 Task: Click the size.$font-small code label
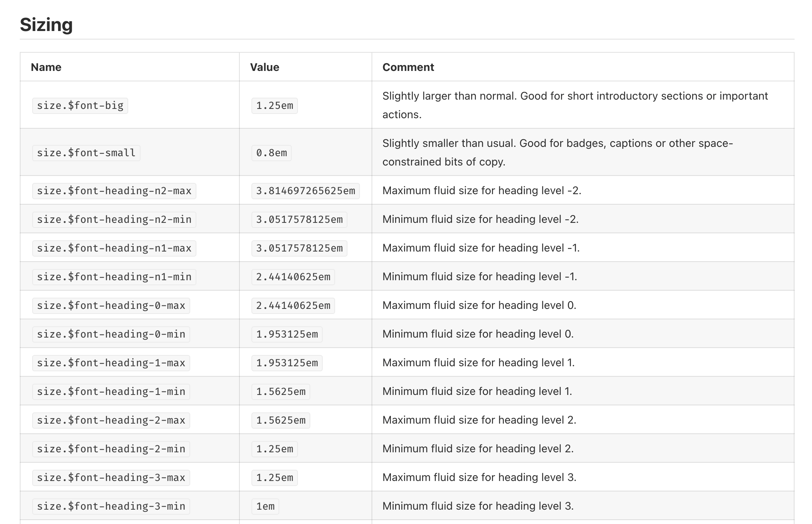tap(86, 153)
